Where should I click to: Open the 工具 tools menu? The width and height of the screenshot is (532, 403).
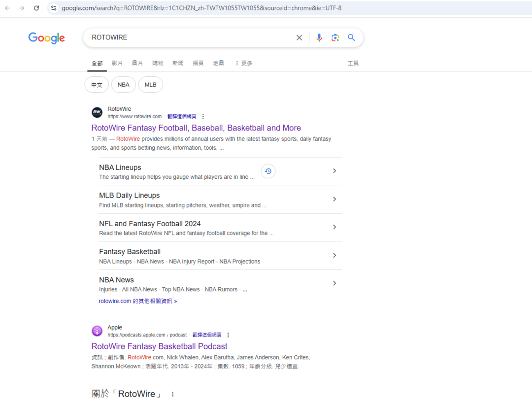(353, 63)
